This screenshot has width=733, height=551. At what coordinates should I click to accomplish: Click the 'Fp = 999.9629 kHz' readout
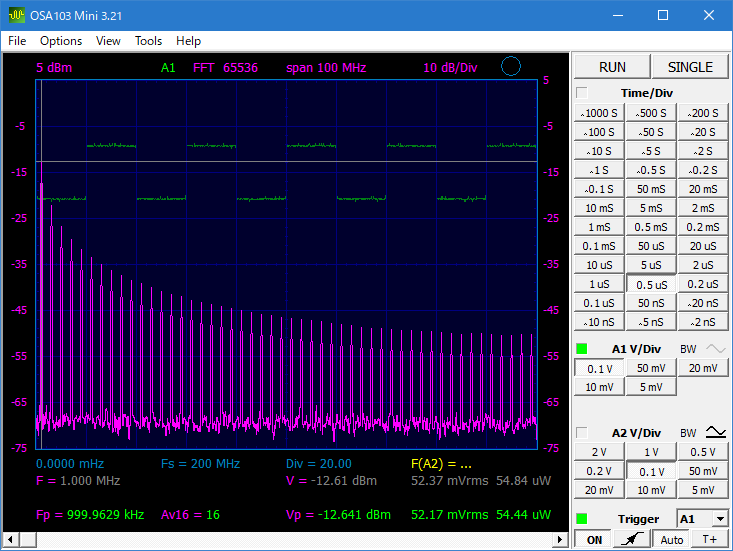pyautogui.click(x=90, y=515)
